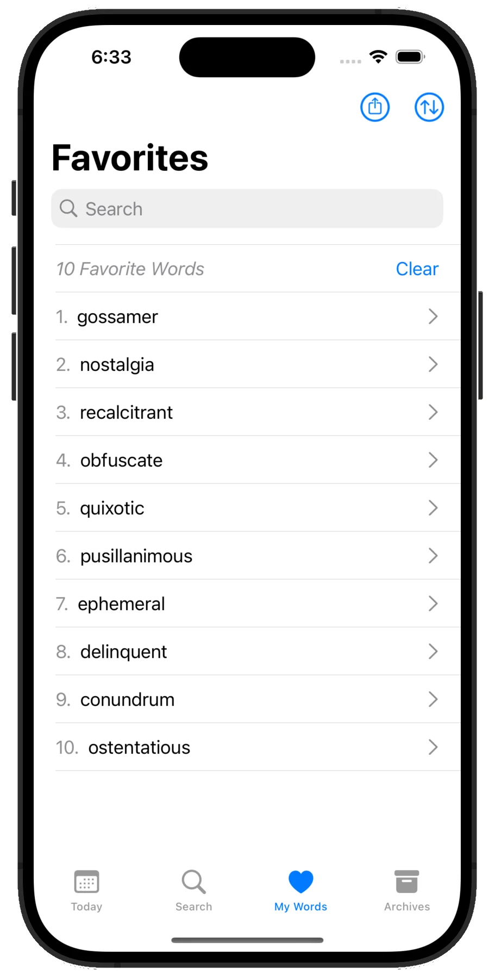Tap the home indicator bar
Viewport: 489px width, 980px height.
click(247, 939)
